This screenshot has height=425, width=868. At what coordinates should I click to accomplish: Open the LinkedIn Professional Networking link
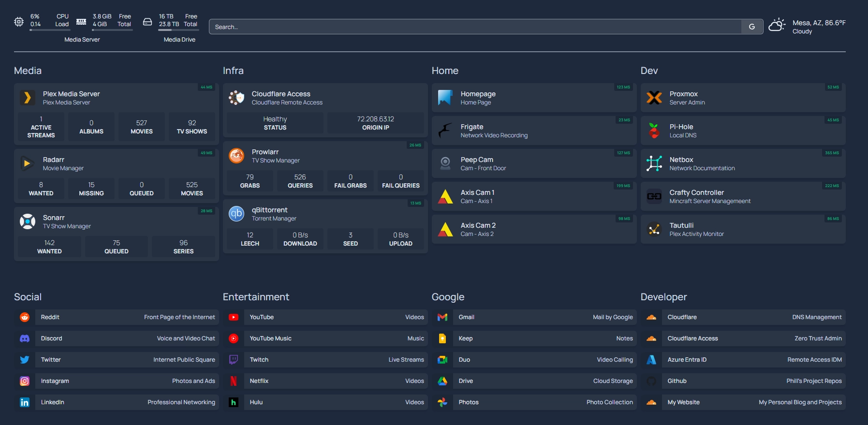[127, 402]
